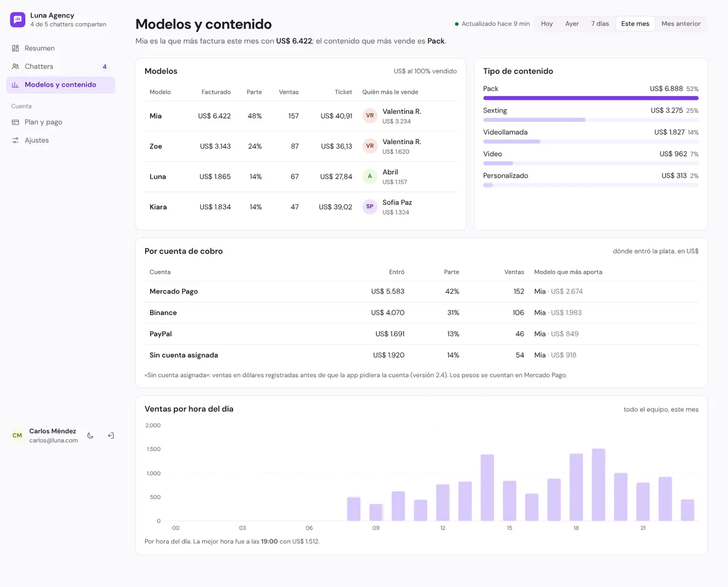Click the Sexting progress bar
This screenshot has height=587, width=728.
point(591,120)
